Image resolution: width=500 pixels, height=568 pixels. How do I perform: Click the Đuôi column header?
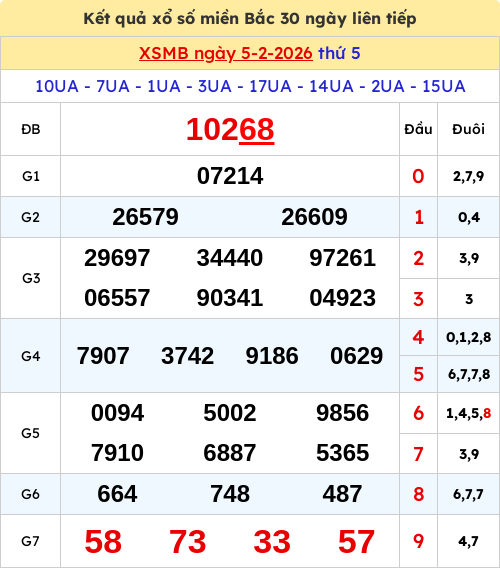(468, 129)
